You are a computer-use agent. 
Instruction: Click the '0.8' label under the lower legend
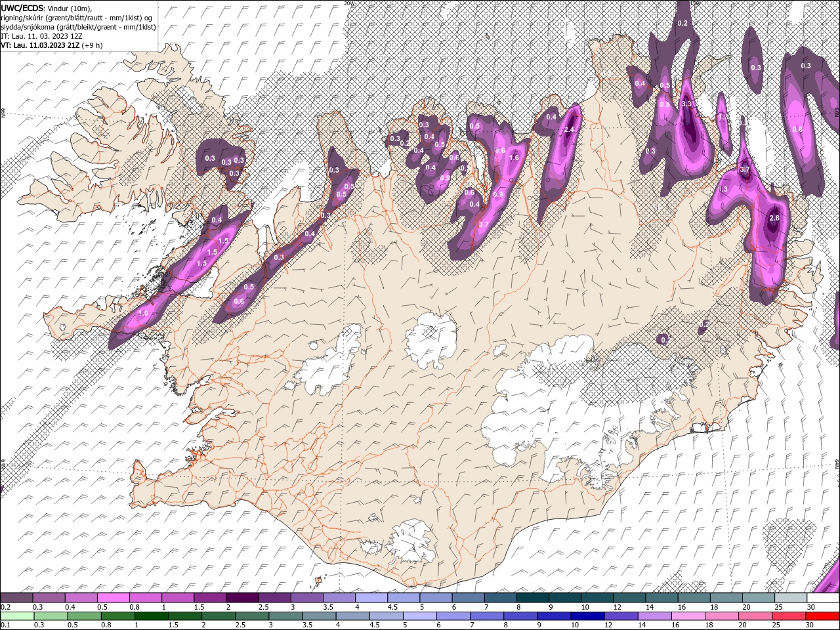[x=106, y=625]
